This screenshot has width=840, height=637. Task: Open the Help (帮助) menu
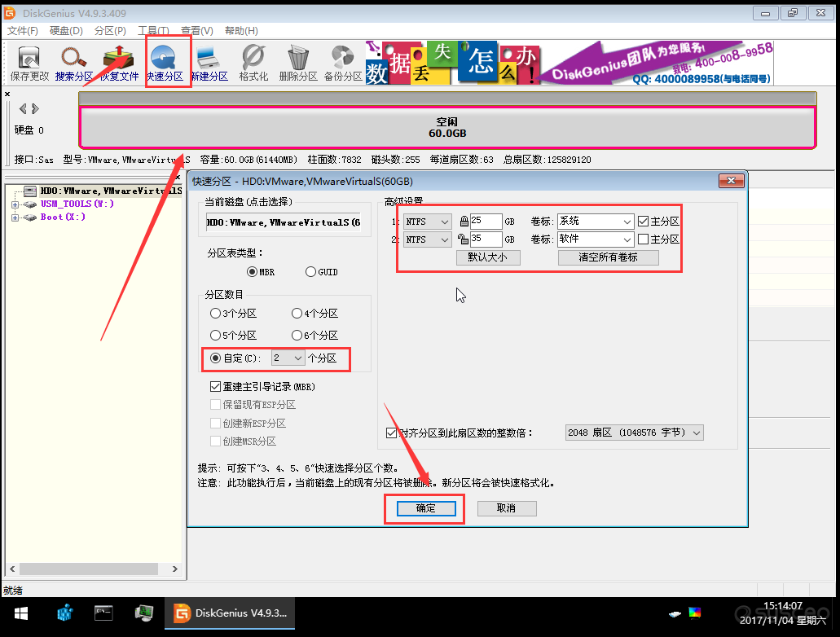coord(241,30)
